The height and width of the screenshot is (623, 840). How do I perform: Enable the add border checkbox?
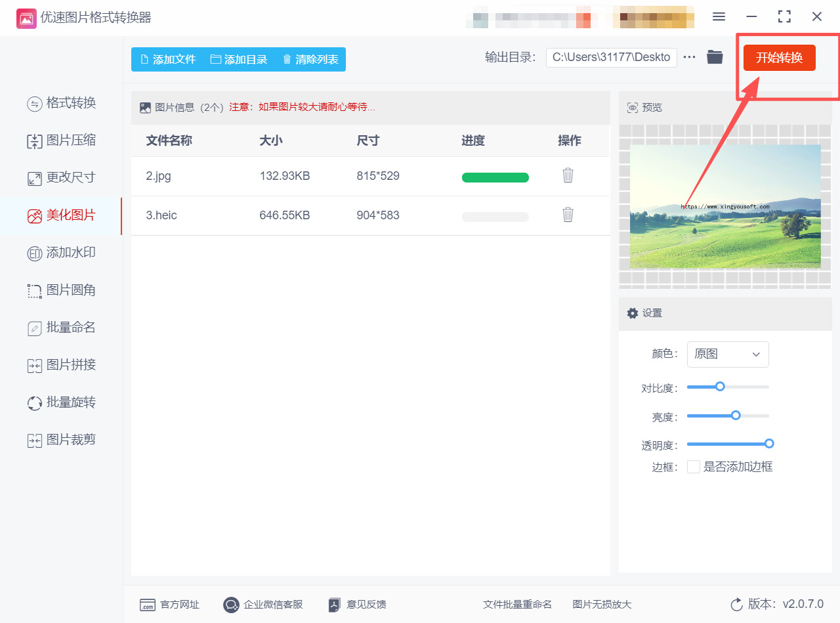[x=694, y=467]
